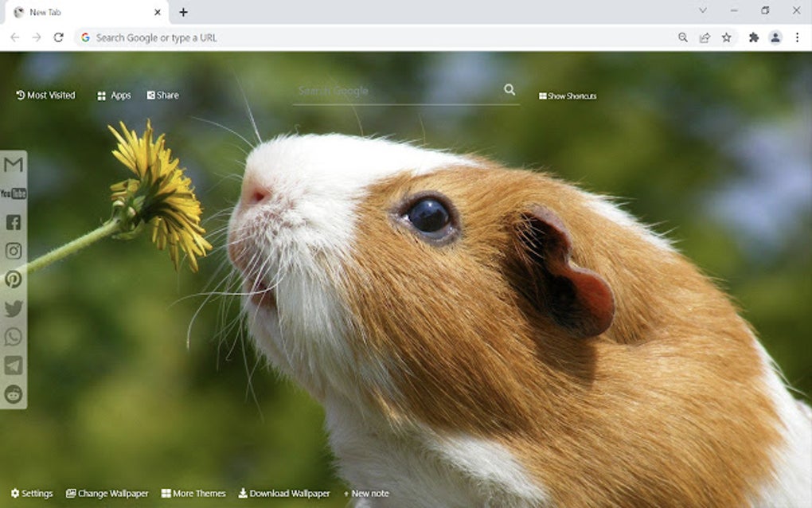
Task: Open the Pinterest sidebar shortcut
Action: pos(12,280)
